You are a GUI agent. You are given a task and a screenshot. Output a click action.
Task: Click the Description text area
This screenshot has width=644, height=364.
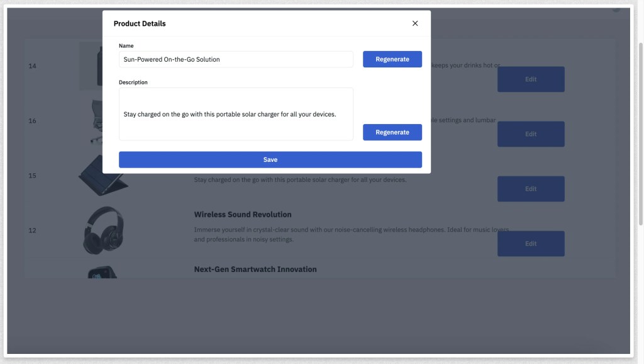236,114
